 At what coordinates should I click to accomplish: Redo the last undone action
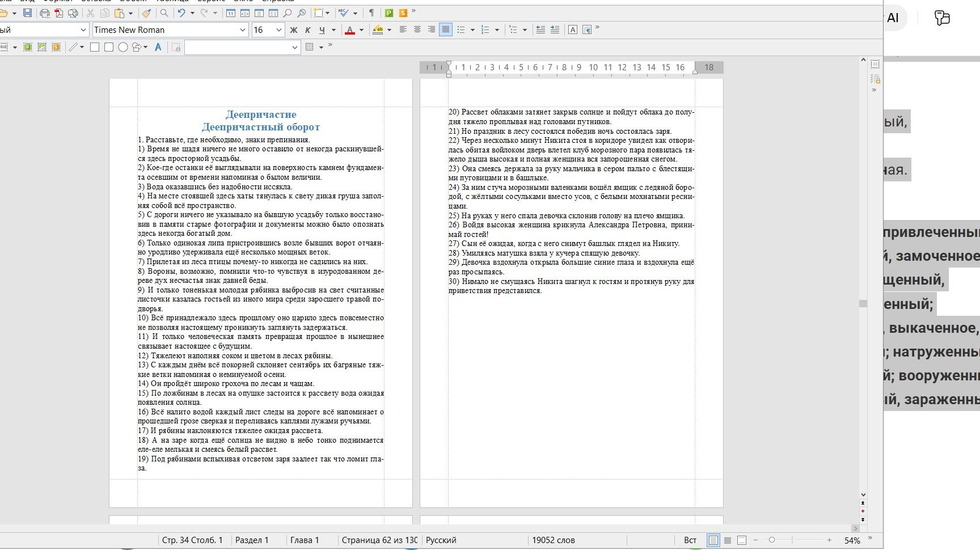[204, 12]
